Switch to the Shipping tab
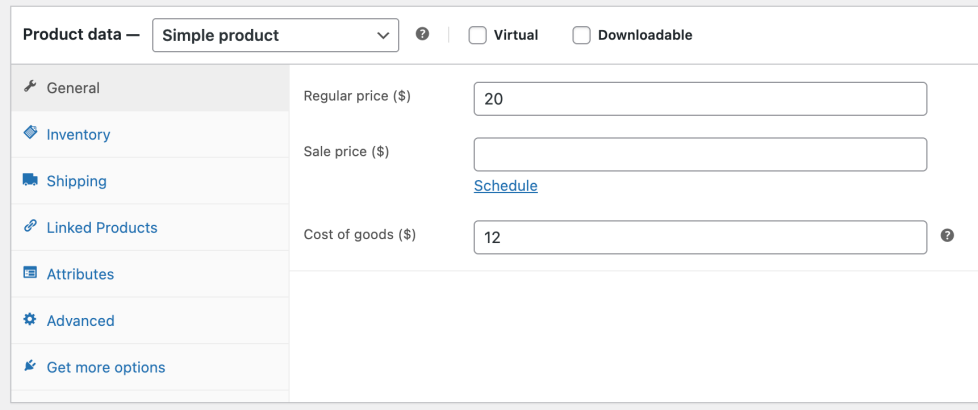Screen dimensions: 978x410 click(76, 181)
